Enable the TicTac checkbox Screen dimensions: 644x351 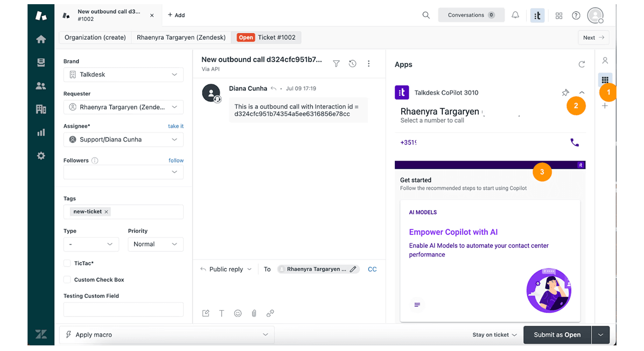pos(67,263)
